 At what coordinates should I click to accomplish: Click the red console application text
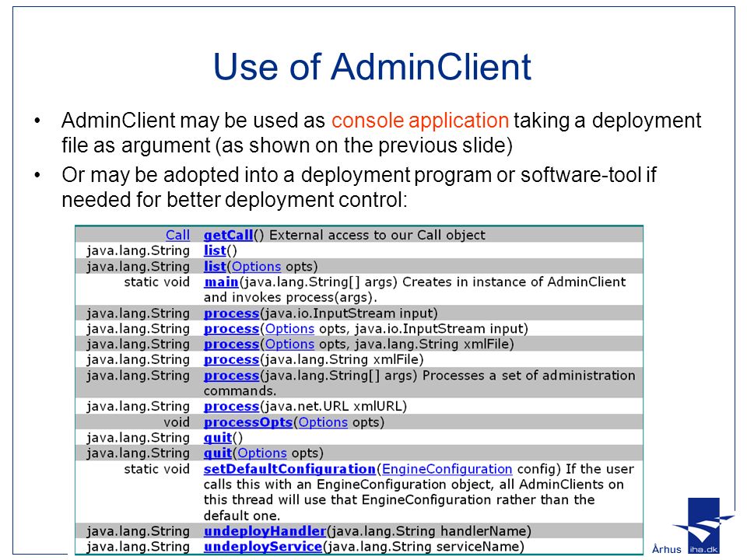pyautogui.click(x=420, y=121)
